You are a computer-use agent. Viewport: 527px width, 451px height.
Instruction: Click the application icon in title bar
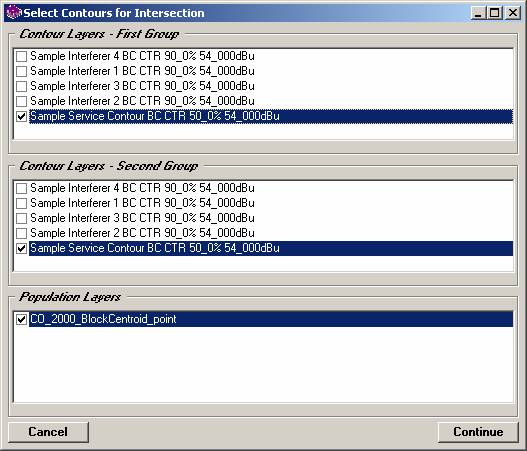(13, 13)
